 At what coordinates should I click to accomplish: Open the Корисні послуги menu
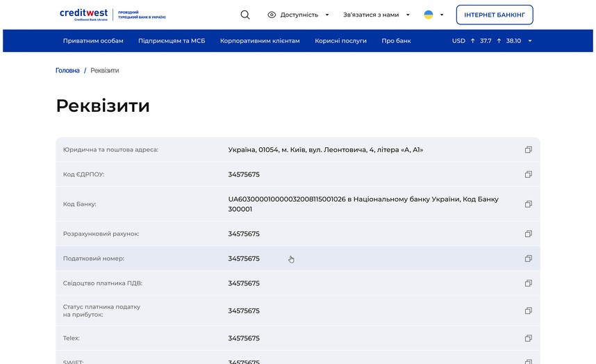(x=340, y=41)
